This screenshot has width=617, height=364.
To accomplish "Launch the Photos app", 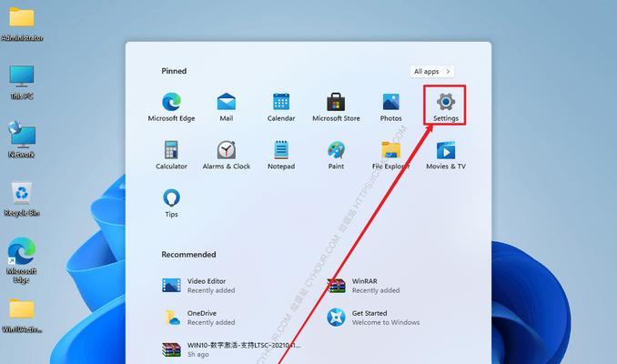I will [390, 107].
